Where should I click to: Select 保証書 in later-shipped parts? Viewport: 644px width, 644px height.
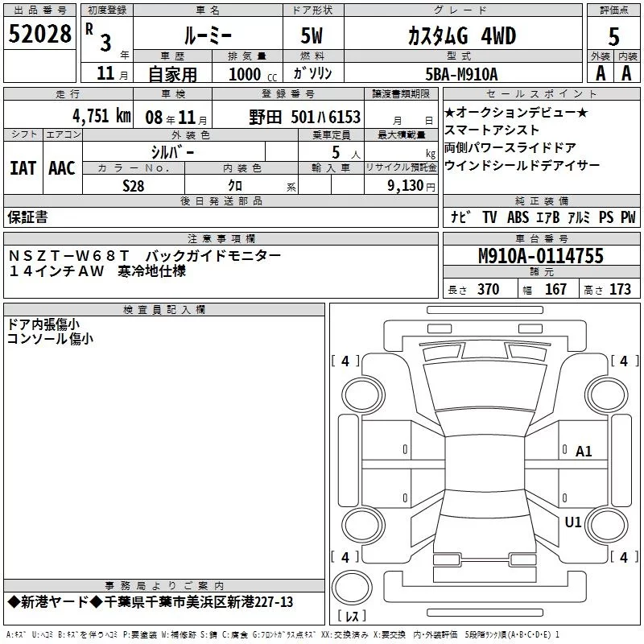(27, 217)
